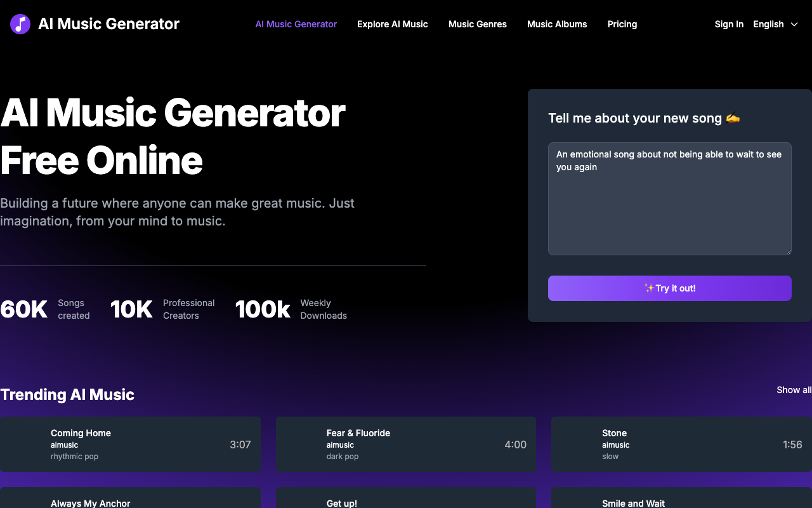Visit the Pricing page
The image size is (812, 508).
(622, 24)
